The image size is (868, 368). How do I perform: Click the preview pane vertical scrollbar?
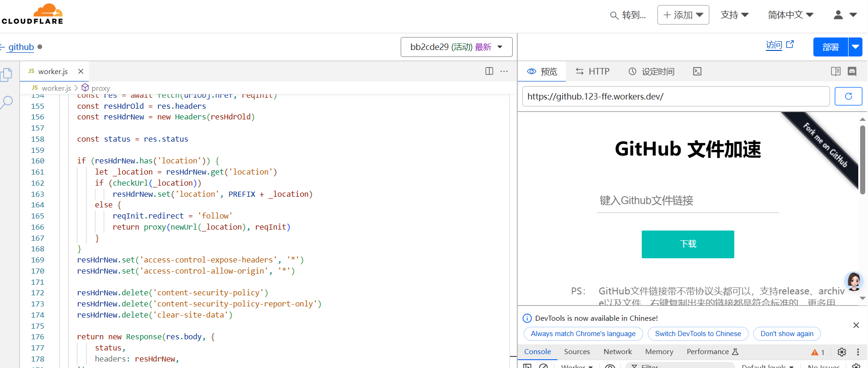click(x=863, y=160)
